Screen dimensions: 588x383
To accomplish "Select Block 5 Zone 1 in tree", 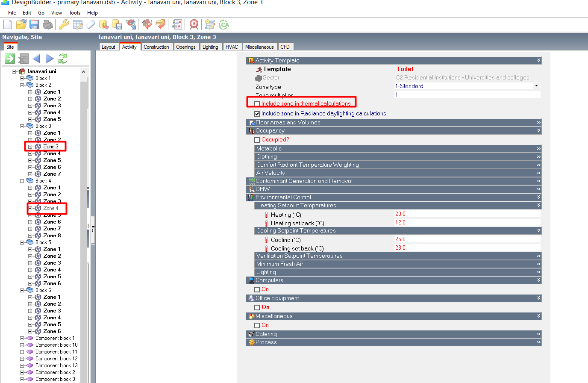I will tap(52, 249).
